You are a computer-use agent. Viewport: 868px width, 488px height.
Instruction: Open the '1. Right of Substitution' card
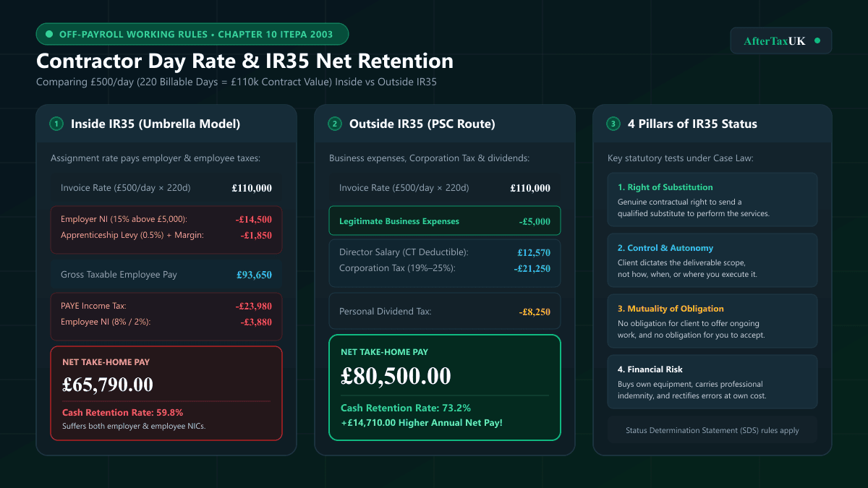point(712,200)
